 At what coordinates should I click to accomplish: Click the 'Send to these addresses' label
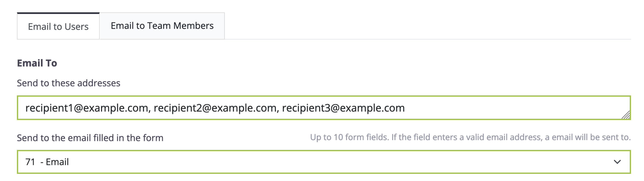pos(68,83)
